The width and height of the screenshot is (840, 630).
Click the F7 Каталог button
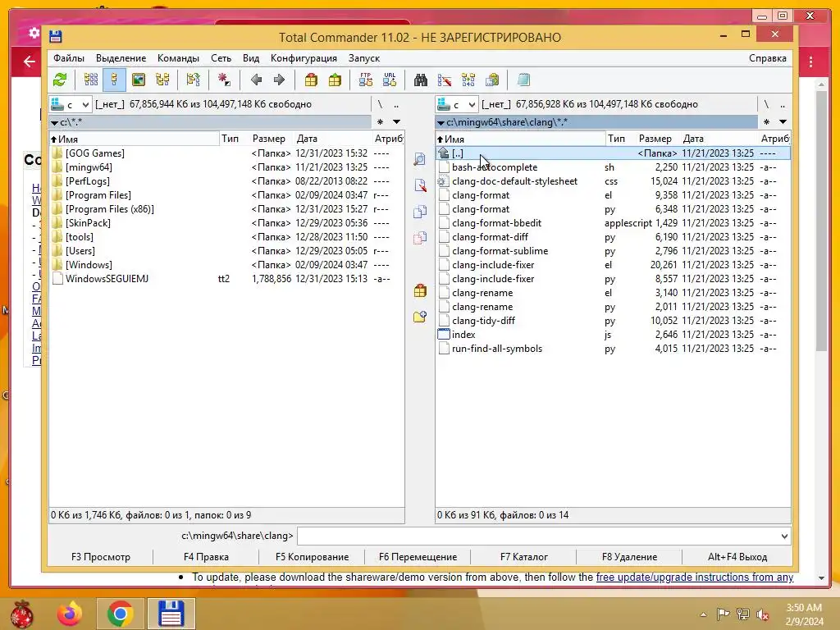[524, 557]
